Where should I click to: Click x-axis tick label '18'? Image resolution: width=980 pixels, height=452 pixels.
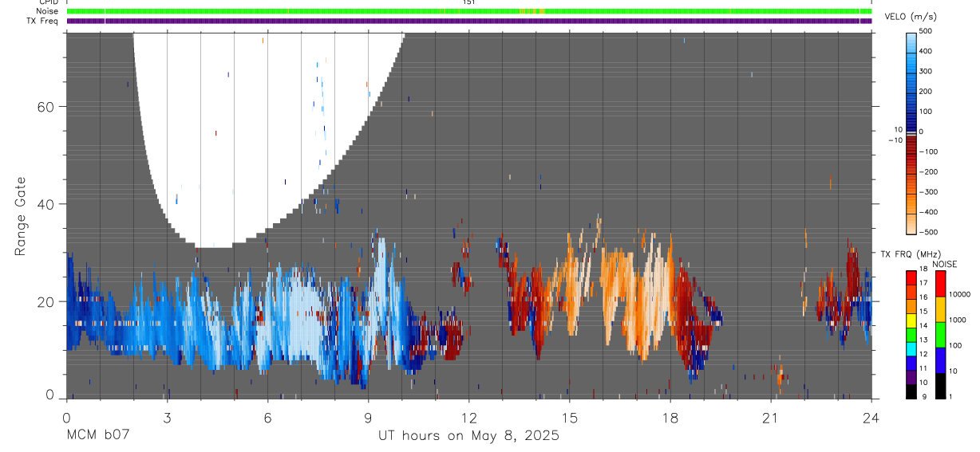coord(670,417)
